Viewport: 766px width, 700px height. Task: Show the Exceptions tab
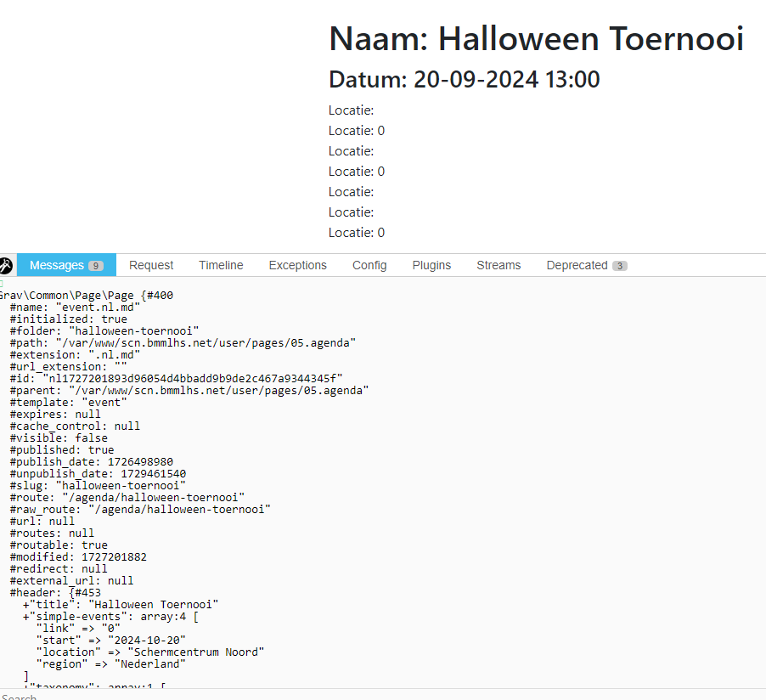tap(297, 265)
